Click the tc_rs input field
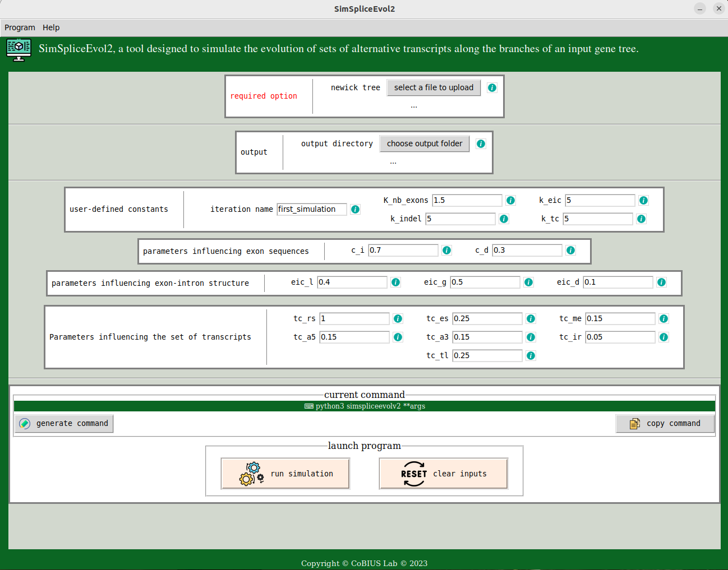 coord(354,318)
